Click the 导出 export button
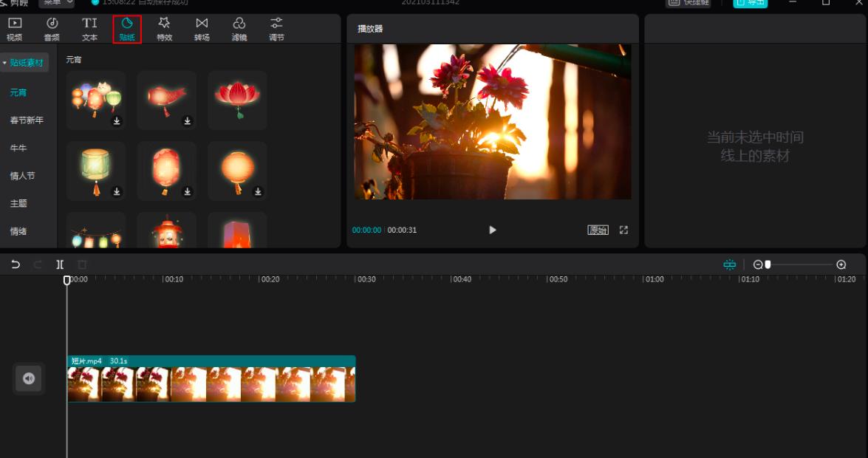This screenshot has height=458, width=868. point(750,3)
